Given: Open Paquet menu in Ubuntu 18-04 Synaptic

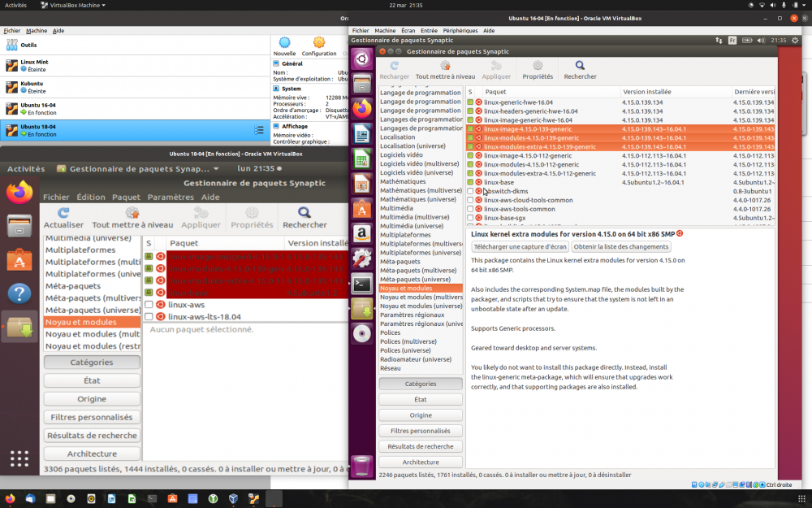Looking at the screenshot, I should coord(126,197).
